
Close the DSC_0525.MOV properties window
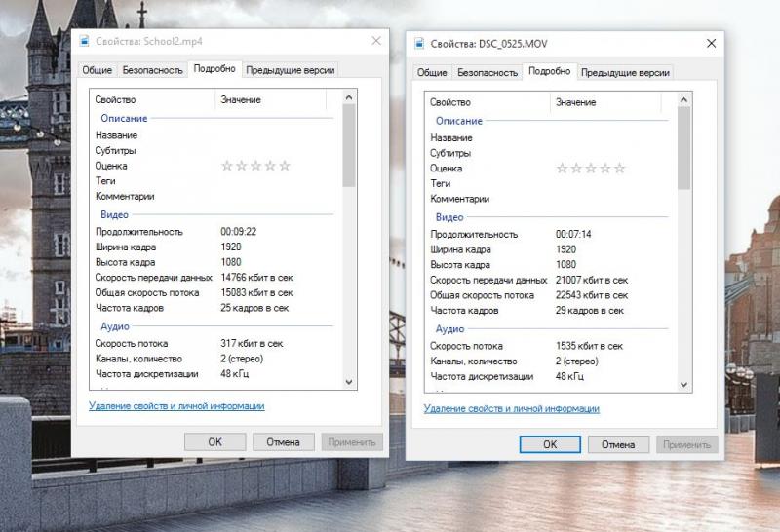(712, 43)
